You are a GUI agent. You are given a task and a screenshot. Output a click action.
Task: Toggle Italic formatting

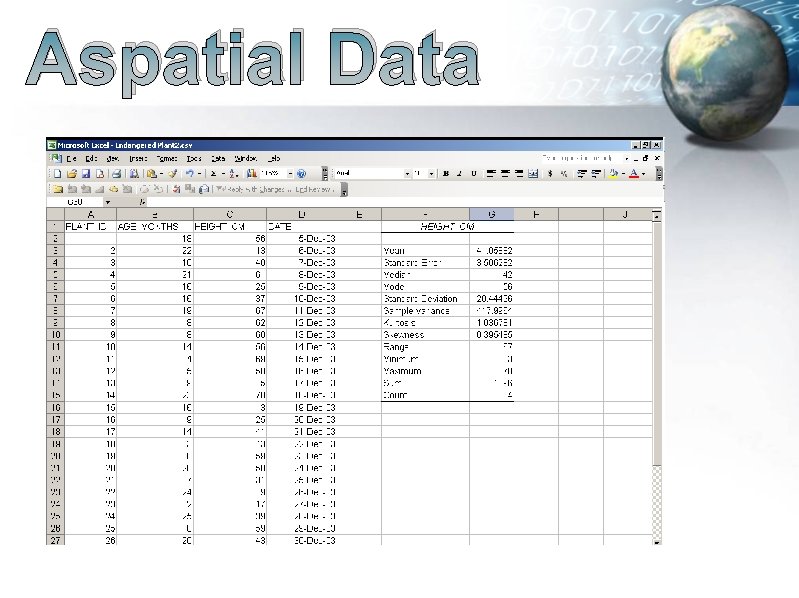pyautogui.click(x=460, y=174)
